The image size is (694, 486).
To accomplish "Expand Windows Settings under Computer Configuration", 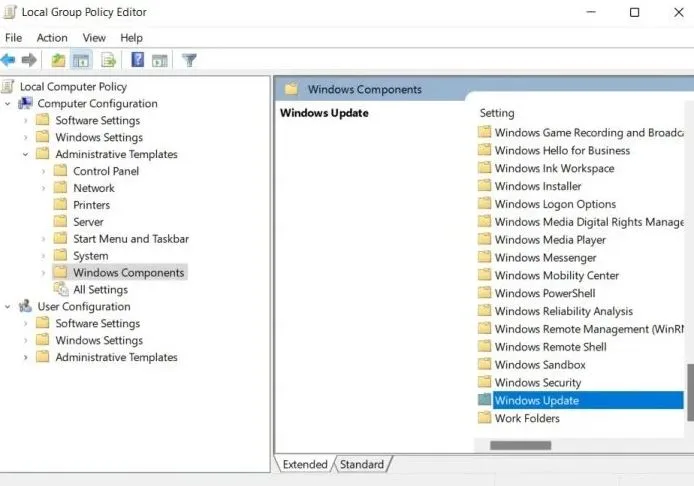I will pos(25,137).
